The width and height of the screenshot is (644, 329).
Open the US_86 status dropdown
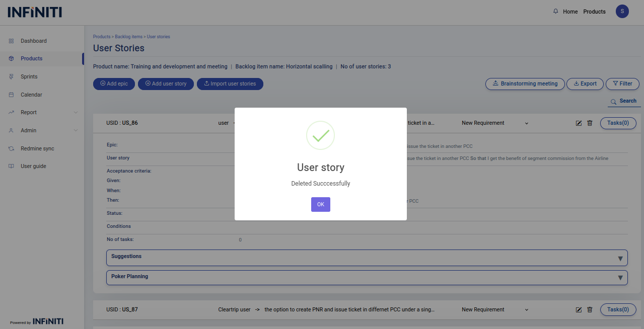coord(495,123)
